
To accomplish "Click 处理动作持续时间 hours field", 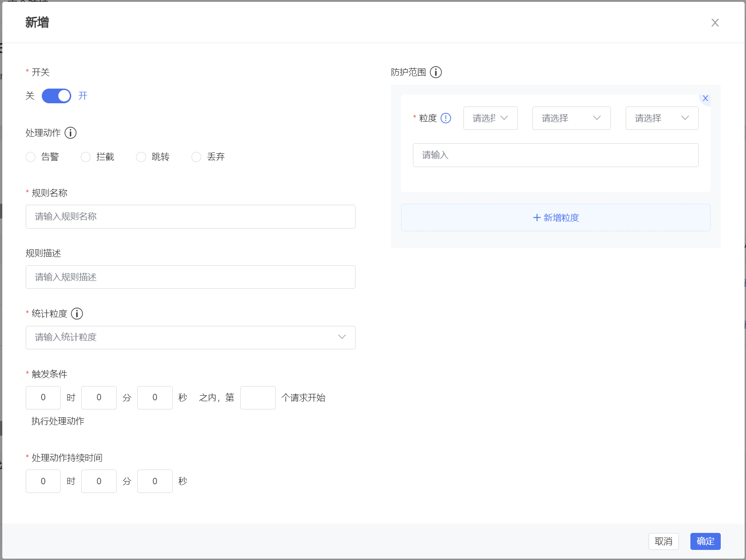I will (43, 482).
